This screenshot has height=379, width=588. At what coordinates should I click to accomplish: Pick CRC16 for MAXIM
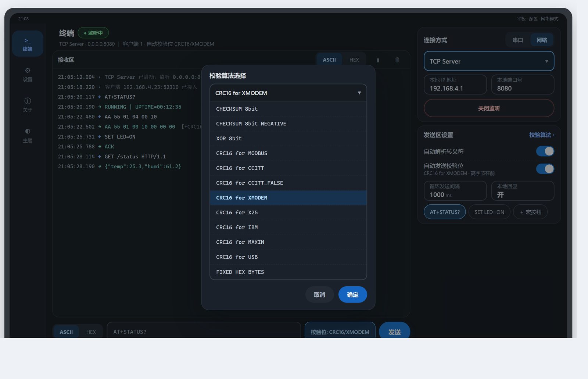point(288,242)
